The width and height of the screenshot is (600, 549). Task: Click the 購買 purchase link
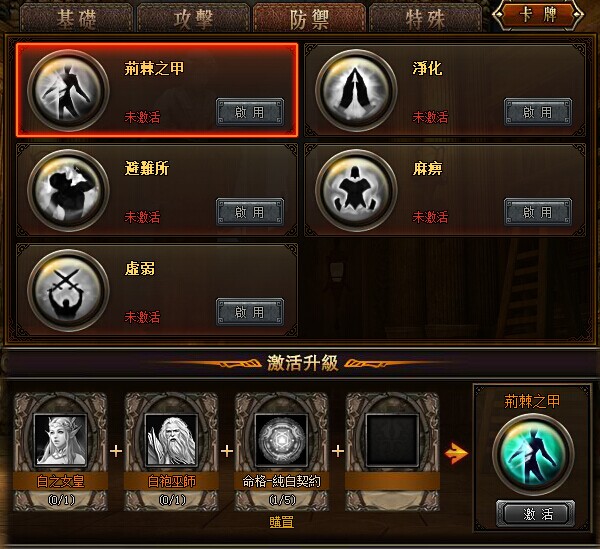(x=281, y=522)
